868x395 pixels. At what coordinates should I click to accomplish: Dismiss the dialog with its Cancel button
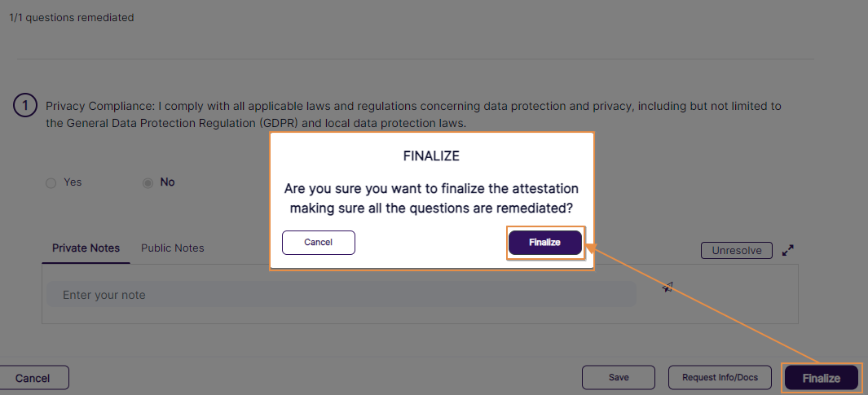(x=319, y=243)
